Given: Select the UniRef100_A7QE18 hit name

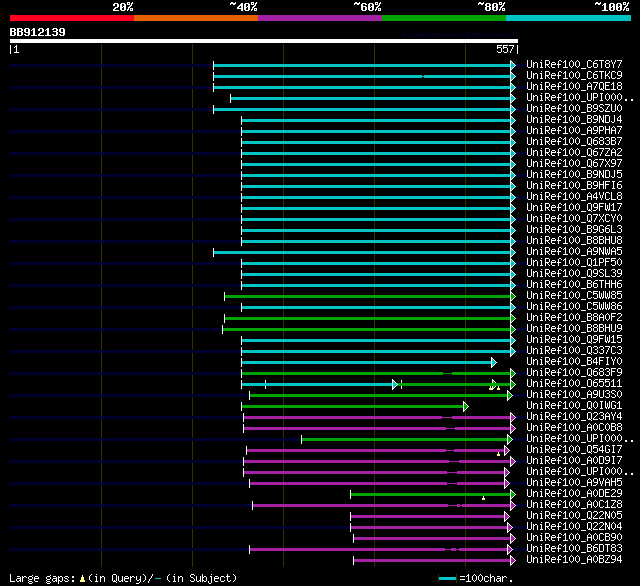Looking at the screenshot, I should (x=574, y=87).
